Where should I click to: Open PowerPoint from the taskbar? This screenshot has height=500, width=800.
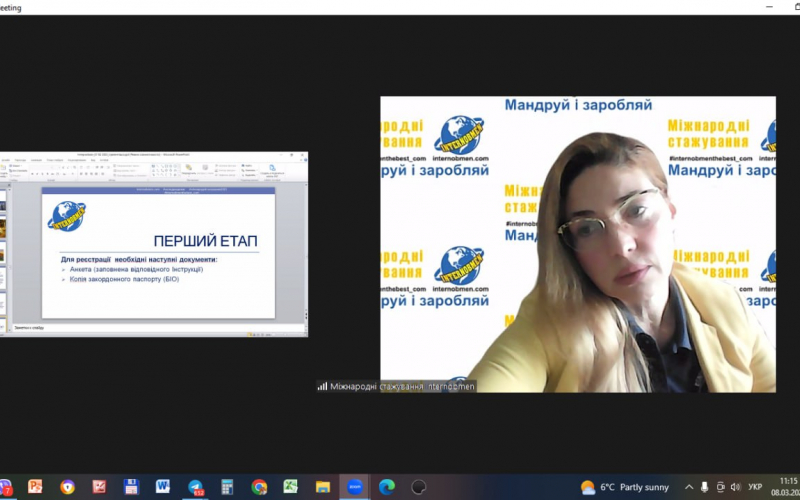point(35,486)
